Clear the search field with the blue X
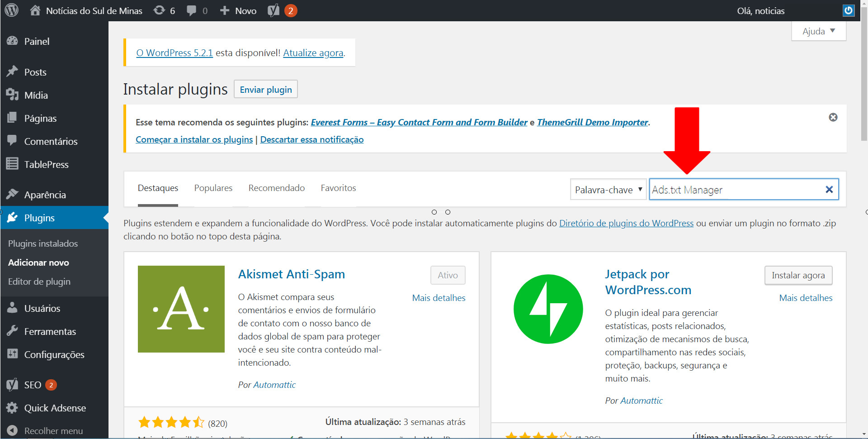The width and height of the screenshot is (868, 439). (829, 190)
